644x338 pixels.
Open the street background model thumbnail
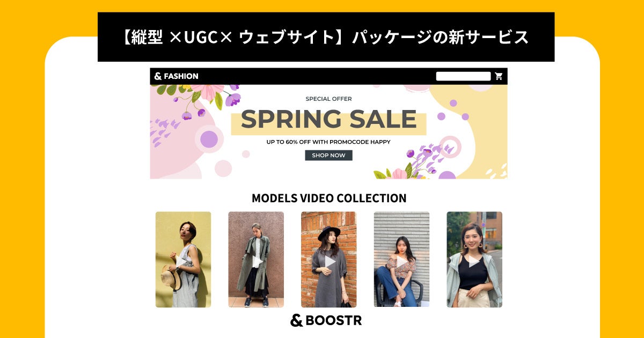coord(474,260)
